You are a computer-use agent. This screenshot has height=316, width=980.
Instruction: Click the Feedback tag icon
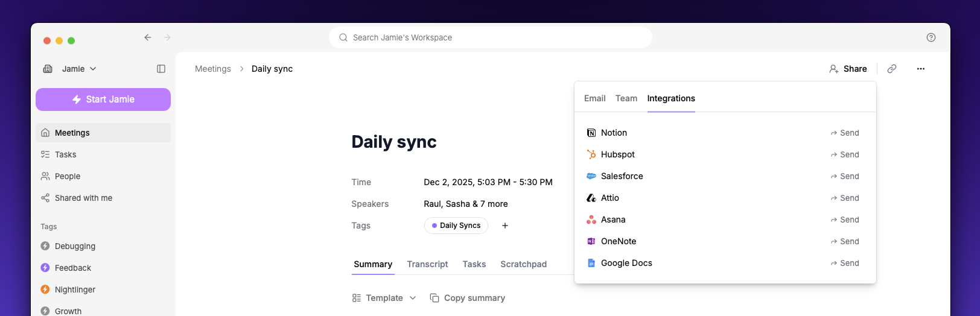(x=45, y=268)
